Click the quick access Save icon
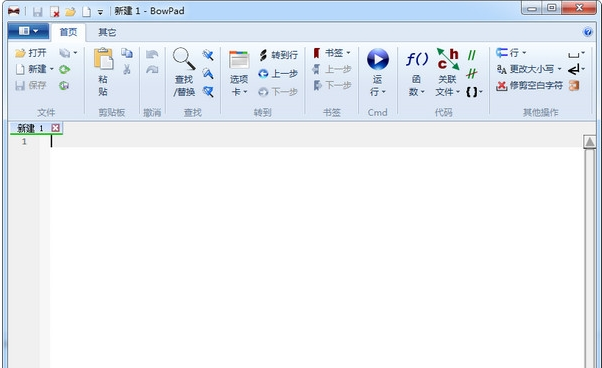The height and width of the screenshot is (368, 602). (38, 12)
